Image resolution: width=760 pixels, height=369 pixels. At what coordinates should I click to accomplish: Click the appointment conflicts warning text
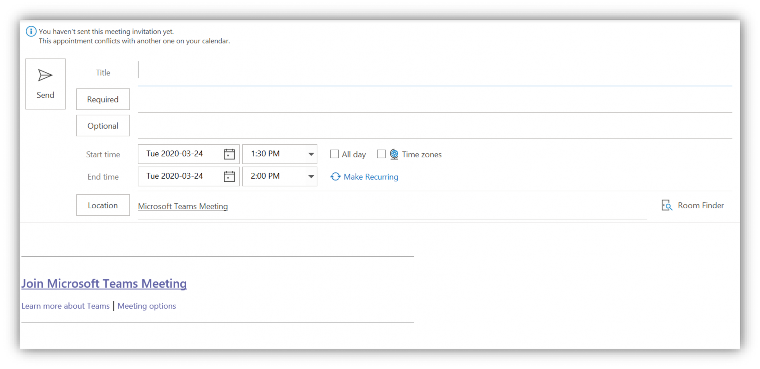(134, 41)
